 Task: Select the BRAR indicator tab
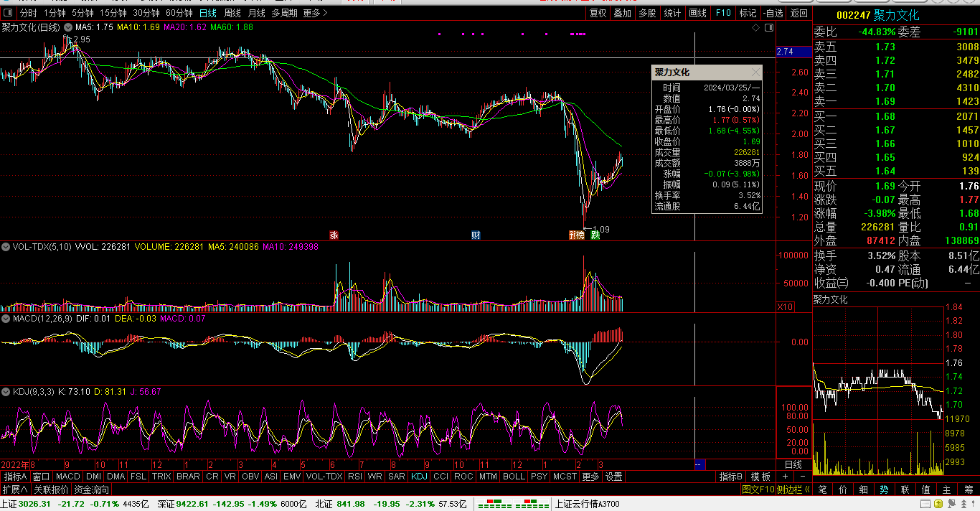click(188, 477)
